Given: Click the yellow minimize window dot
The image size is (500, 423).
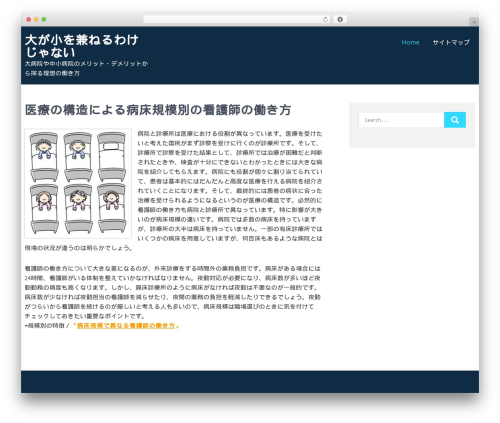Looking at the screenshot, I should pos(36,19).
